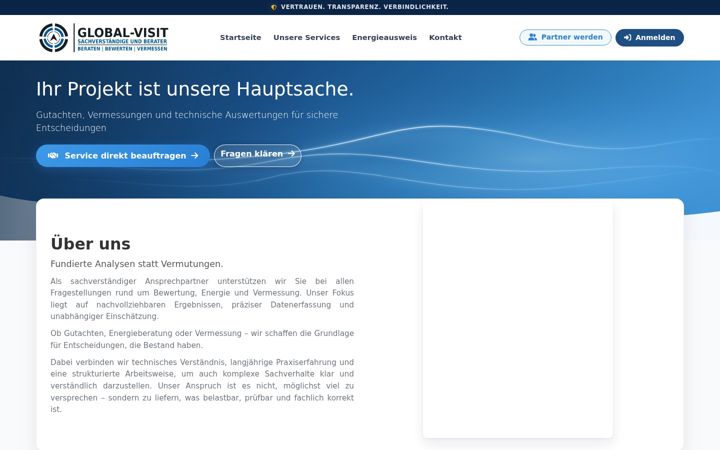This screenshot has width=720, height=450.
Task: Click the Global-Visit compass logo
Action: (x=54, y=38)
